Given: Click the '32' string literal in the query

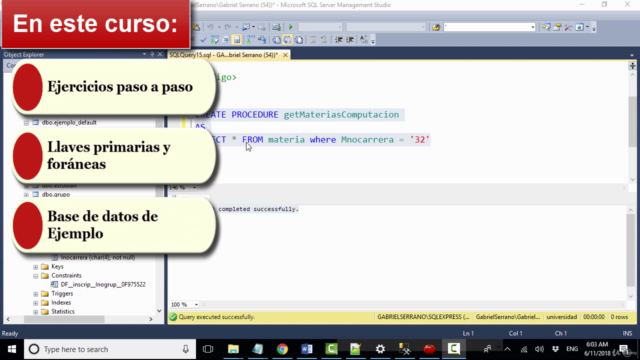Looking at the screenshot, I should tap(420, 140).
